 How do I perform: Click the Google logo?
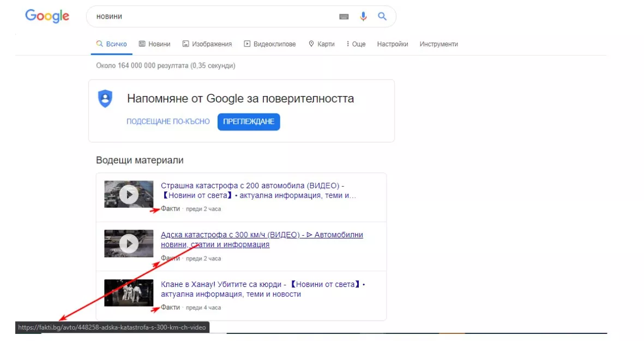click(47, 16)
